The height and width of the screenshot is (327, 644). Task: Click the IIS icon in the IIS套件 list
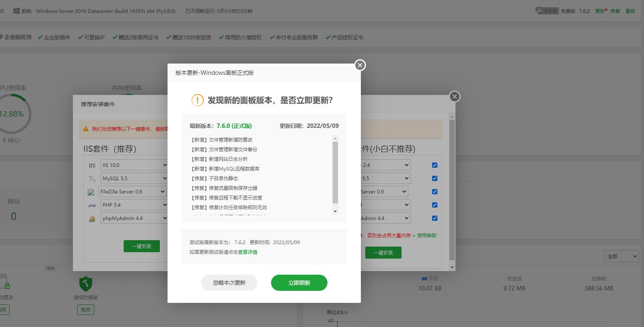pos(92,165)
